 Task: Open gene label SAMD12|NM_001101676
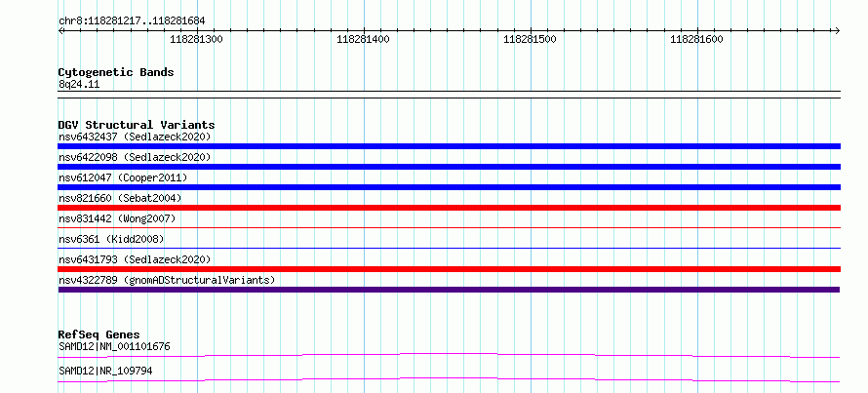click(114, 347)
